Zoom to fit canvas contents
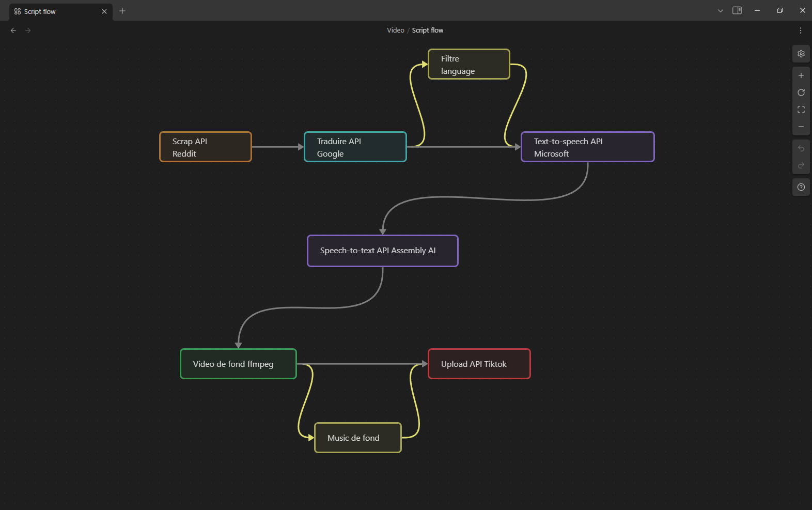This screenshot has height=510, width=812. click(x=801, y=110)
